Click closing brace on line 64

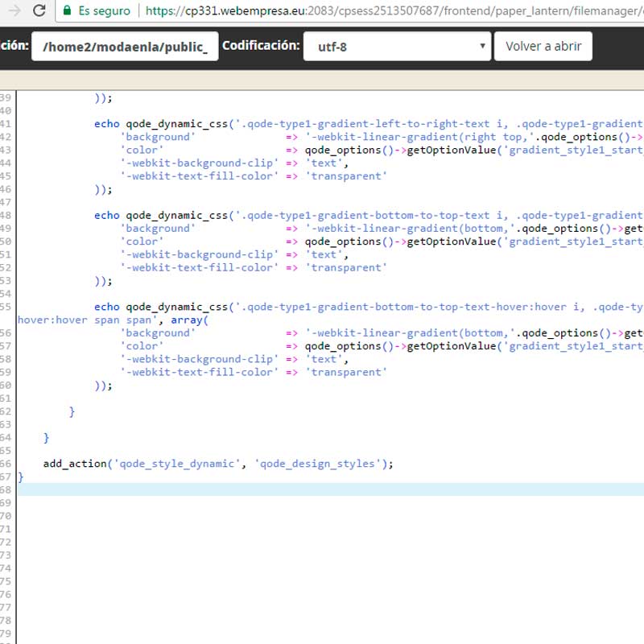pyautogui.click(x=46, y=438)
